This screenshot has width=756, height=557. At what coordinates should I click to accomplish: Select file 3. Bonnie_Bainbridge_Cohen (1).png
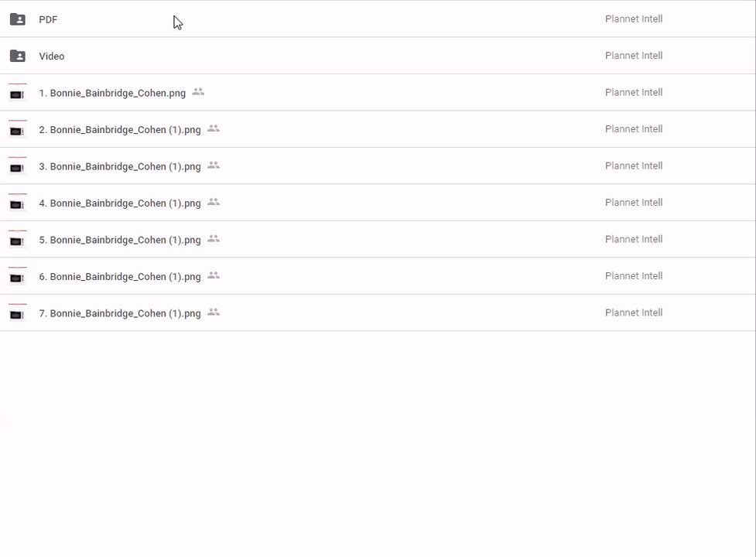(120, 166)
